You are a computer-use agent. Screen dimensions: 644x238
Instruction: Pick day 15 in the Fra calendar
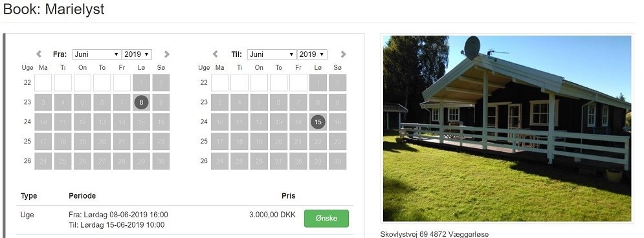tap(141, 122)
